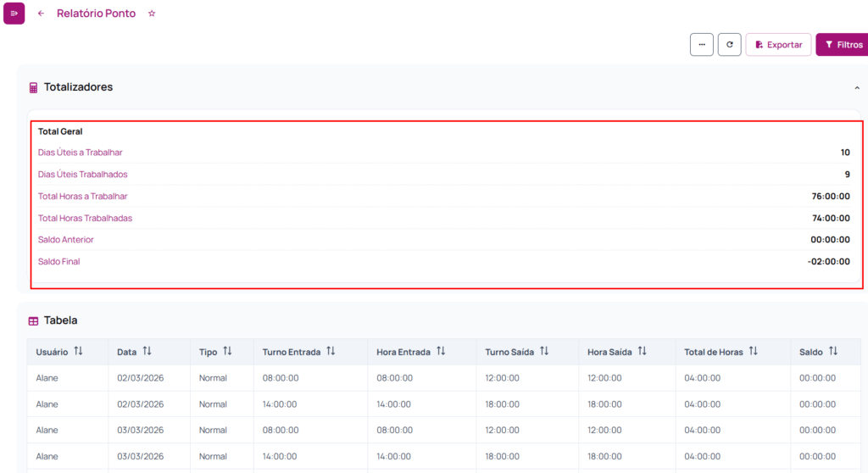Mark Relatório Ponto as favorite with star

(152, 14)
